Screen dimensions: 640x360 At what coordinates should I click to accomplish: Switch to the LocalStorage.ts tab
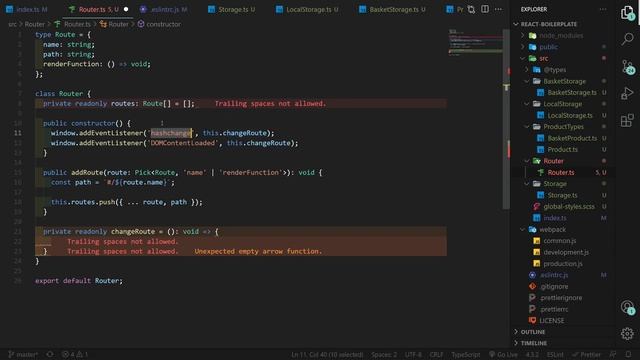308,9
